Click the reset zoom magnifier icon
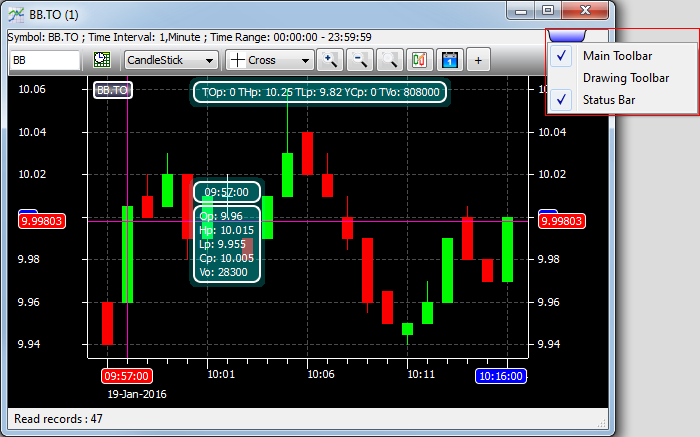Screen dimensions: 700x437 (389, 60)
